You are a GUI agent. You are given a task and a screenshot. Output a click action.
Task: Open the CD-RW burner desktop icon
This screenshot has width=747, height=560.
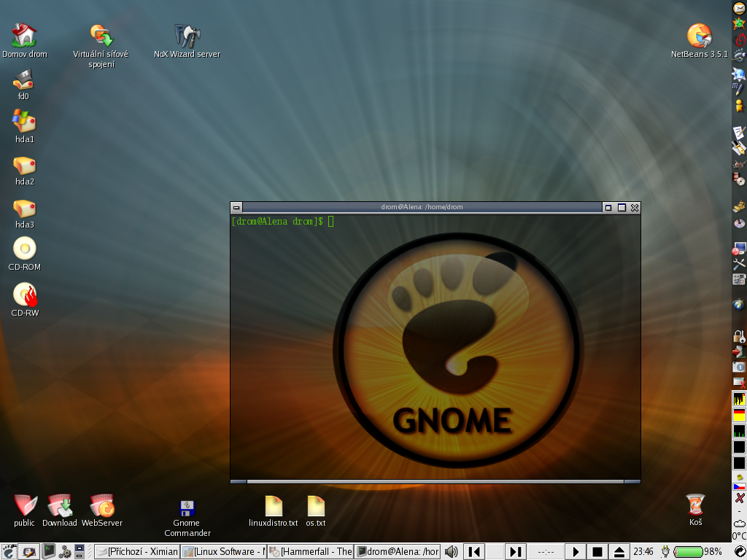25,295
